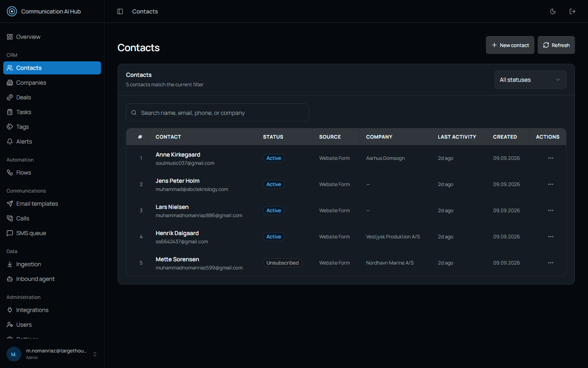Image resolution: width=588 pixels, height=368 pixels.
Task: Click the Active badge for Lars Nielsen
Action: click(x=274, y=211)
